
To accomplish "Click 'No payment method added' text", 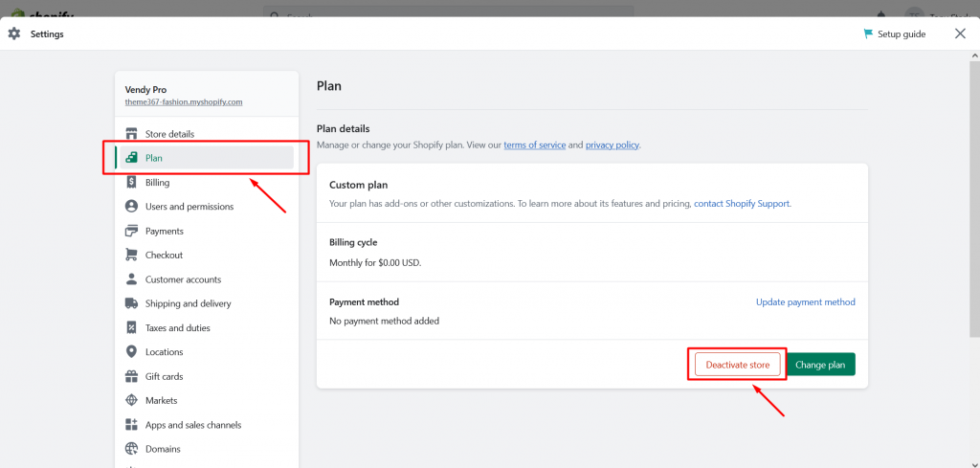I will [x=385, y=322].
